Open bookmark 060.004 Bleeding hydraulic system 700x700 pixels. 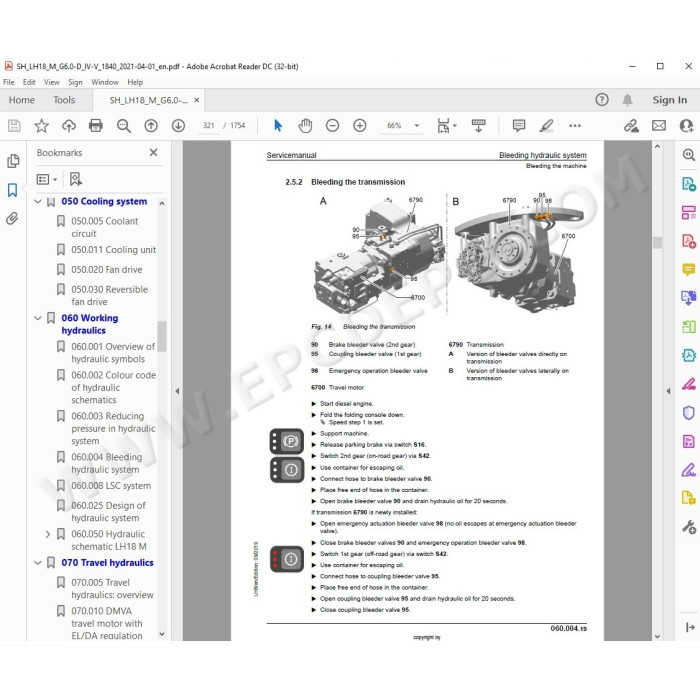point(107,463)
